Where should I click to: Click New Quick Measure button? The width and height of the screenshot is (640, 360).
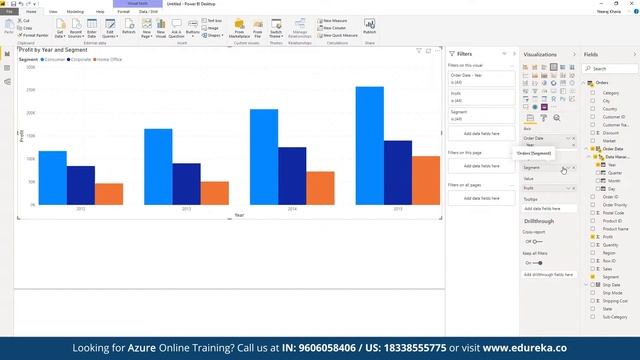(338, 35)
